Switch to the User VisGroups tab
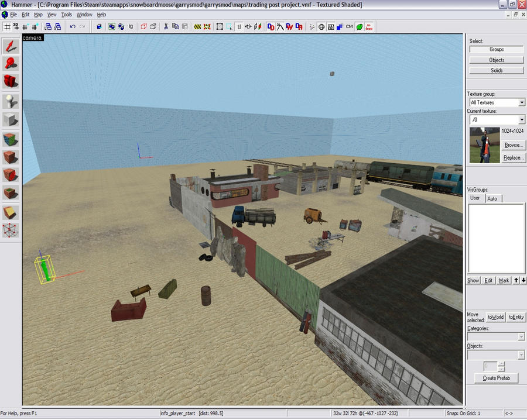Screen dimensions: 527x420 (475, 198)
